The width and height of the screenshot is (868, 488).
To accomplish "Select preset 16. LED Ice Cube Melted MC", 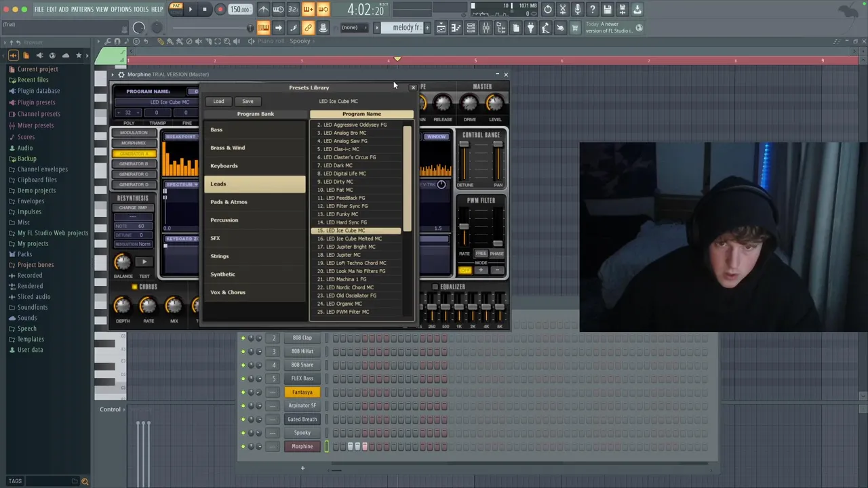I will click(x=357, y=239).
